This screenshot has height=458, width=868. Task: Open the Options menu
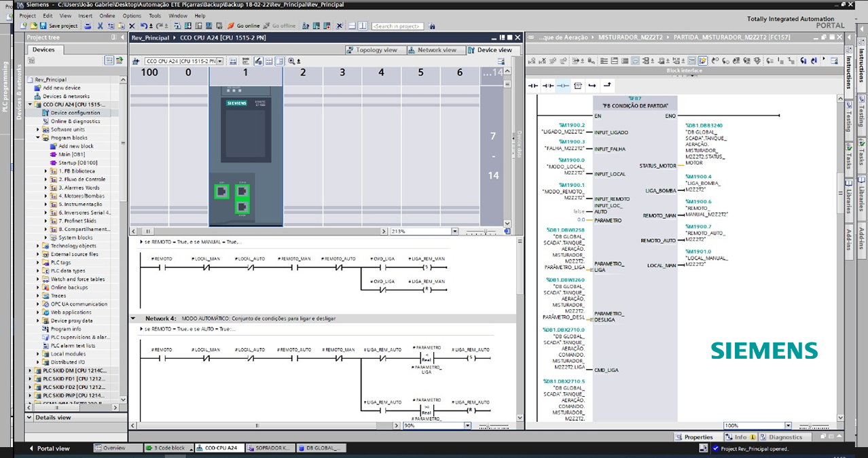(x=132, y=16)
